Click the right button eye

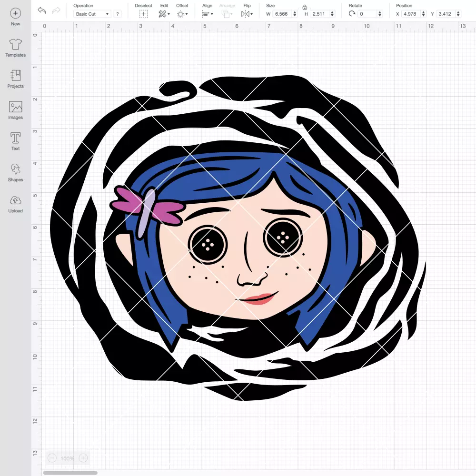(283, 238)
